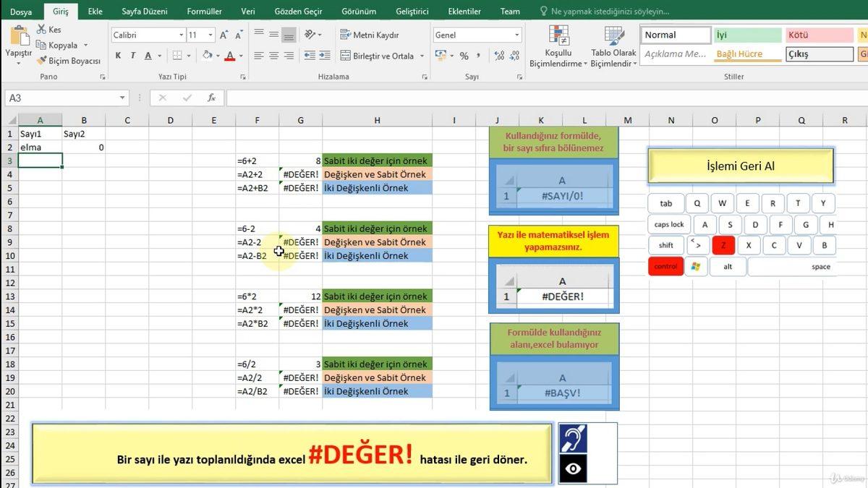Toggle italic with the T button
Image resolution: width=868 pixels, height=488 pixels.
[x=132, y=55]
